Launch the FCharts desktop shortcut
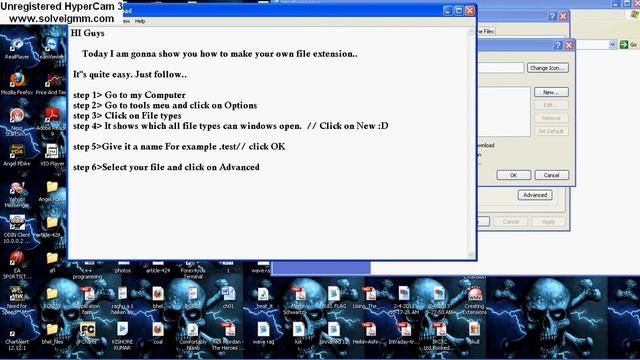Image resolution: width=640 pixels, height=360 pixels. pos(87,330)
